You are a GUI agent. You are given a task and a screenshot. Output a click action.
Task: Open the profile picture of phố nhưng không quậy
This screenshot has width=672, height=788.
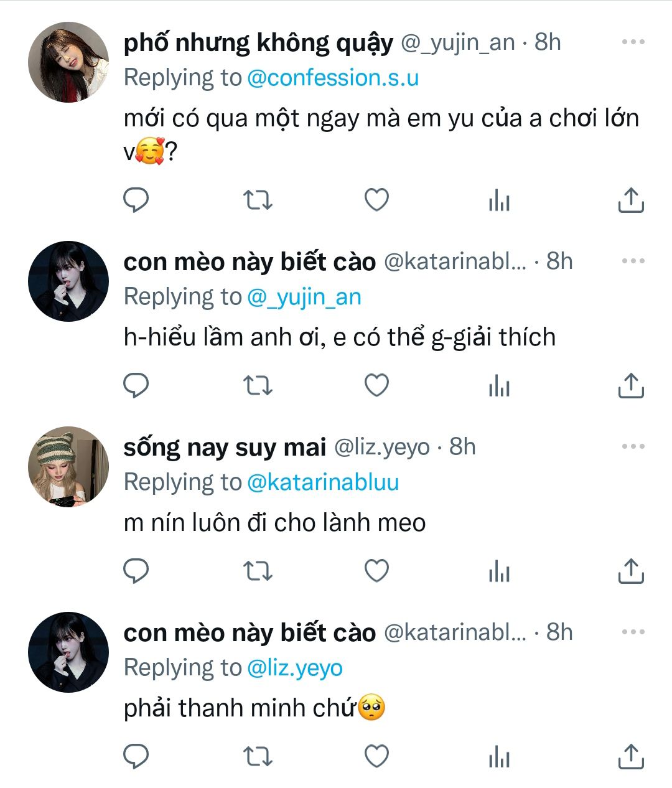(68, 62)
